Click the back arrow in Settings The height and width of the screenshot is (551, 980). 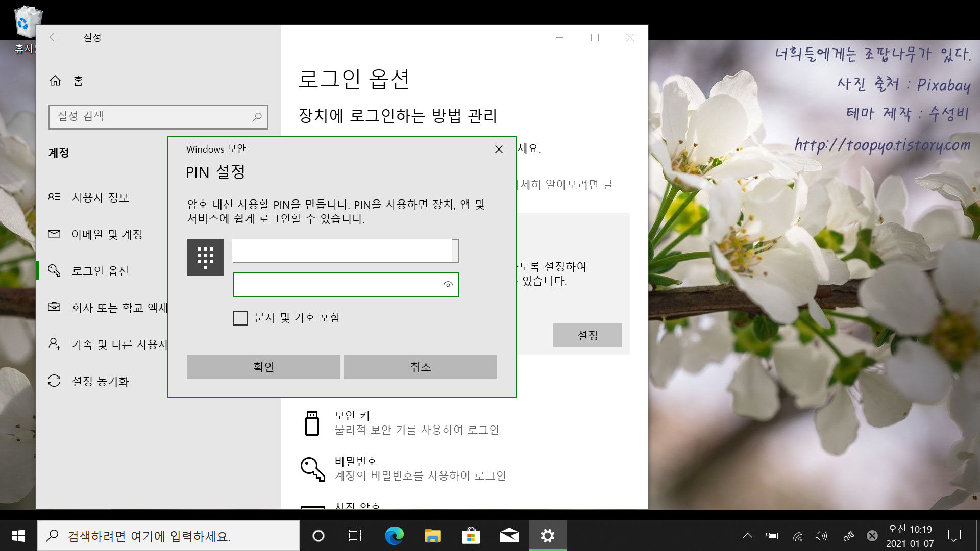pyautogui.click(x=54, y=37)
